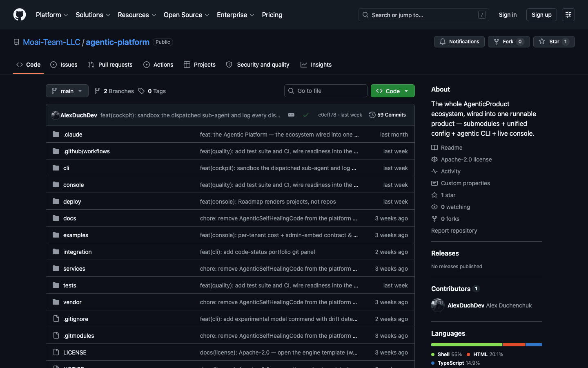
Task: Click the Sign in link
Action: click(508, 15)
